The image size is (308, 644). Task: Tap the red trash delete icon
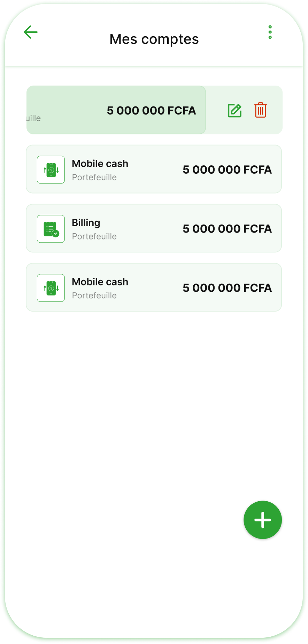click(x=261, y=110)
